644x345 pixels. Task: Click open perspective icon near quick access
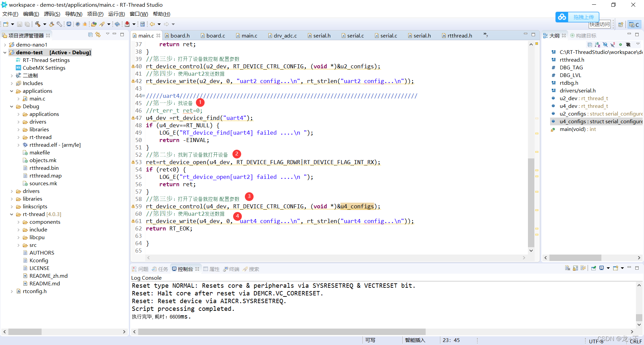[621, 24]
